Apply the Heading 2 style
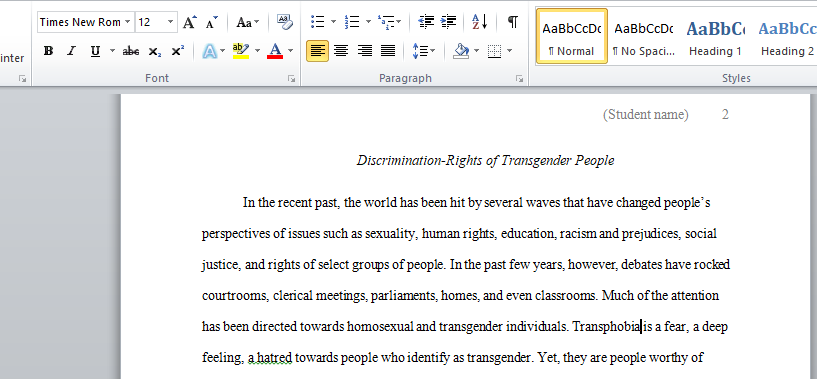Image resolution: width=817 pixels, height=379 pixels. [x=787, y=36]
